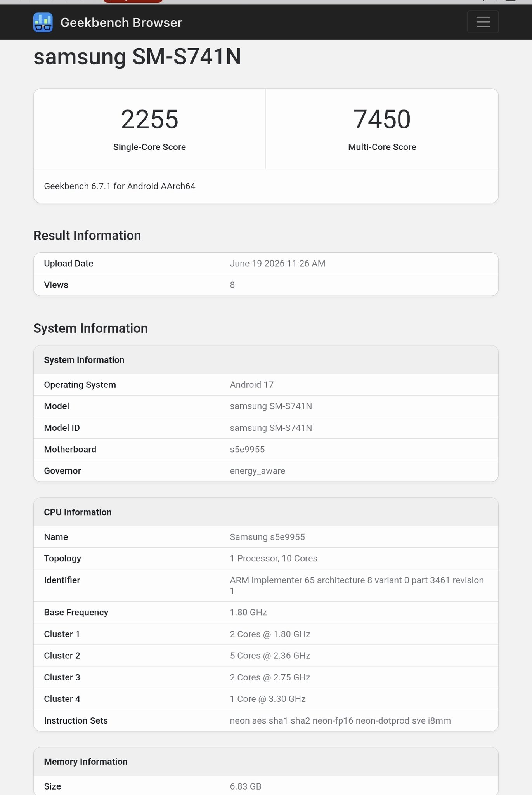Click the Geekbench logo icon
This screenshot has height=795, width=532.
tap(43, 22)
